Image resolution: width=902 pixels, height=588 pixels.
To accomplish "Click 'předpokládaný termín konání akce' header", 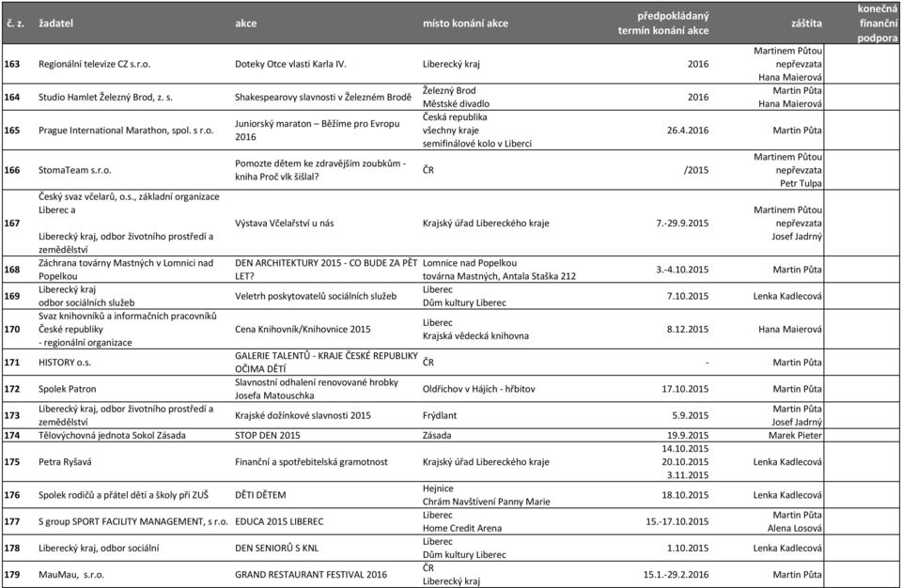I will click(x=663, y=23).
